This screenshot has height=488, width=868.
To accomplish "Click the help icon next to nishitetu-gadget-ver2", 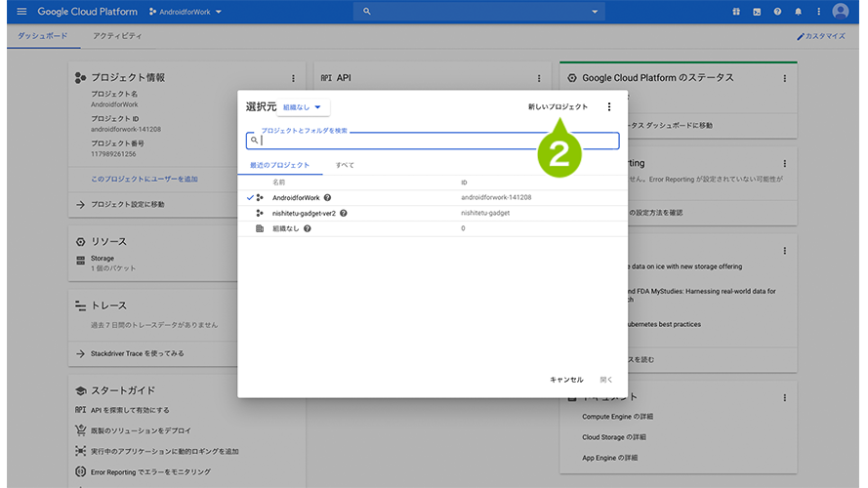I will pyautogui.click(x=344, y=213).
